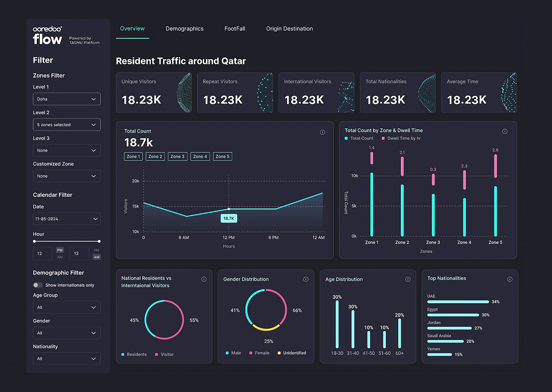Click the Unidentified legend marker
The width and height of the screenshot is (552, 392).
pos(279,353)
